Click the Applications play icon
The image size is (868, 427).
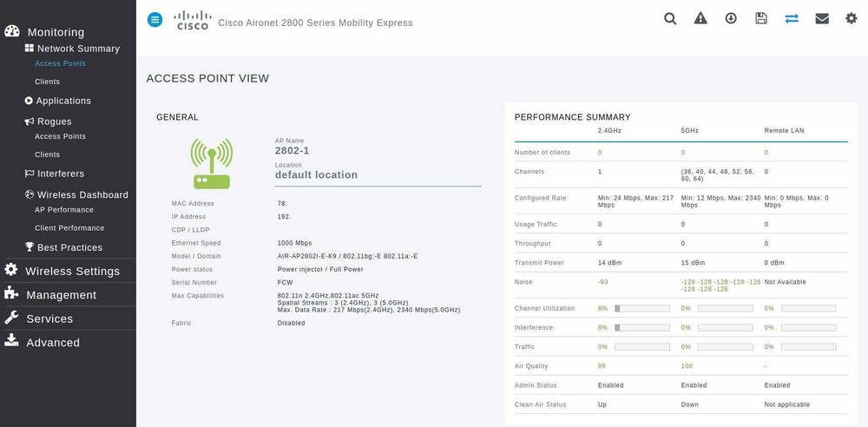29,101
